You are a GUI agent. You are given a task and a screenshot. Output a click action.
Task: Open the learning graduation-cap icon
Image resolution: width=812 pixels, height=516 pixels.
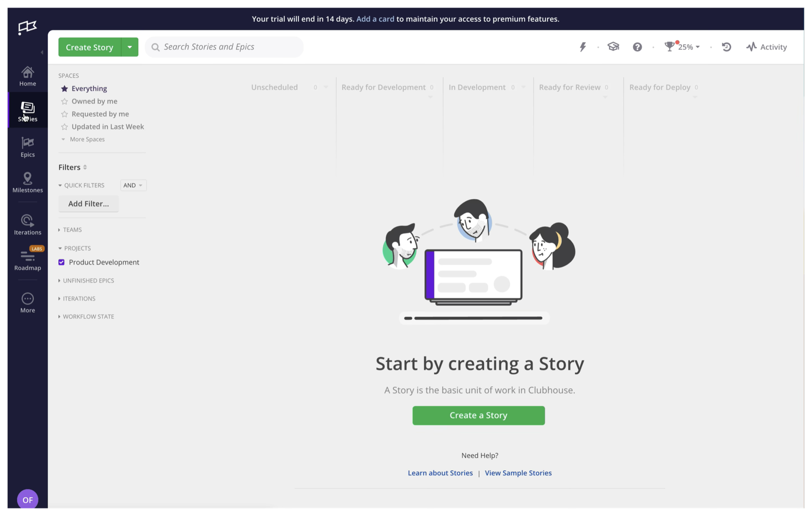(x=613, y=47)
